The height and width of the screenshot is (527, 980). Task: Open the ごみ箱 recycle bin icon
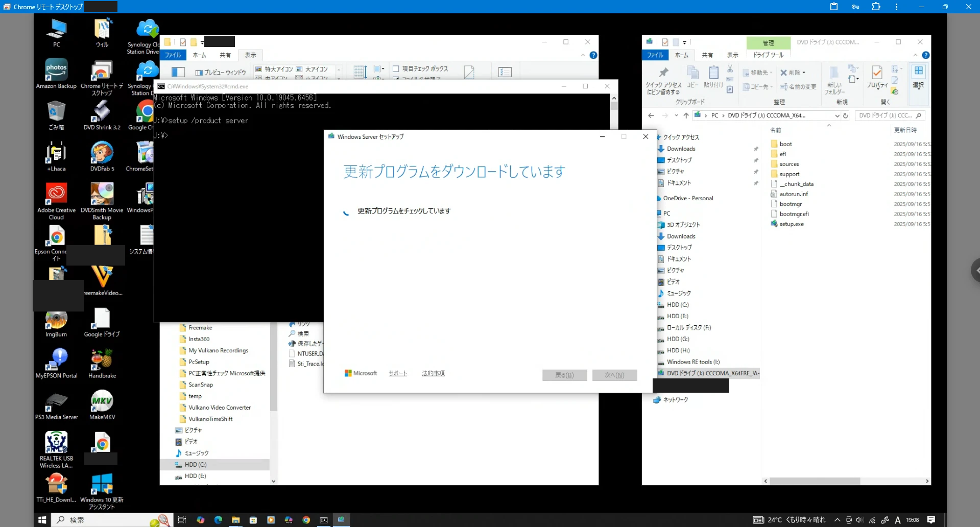[56, 115]
